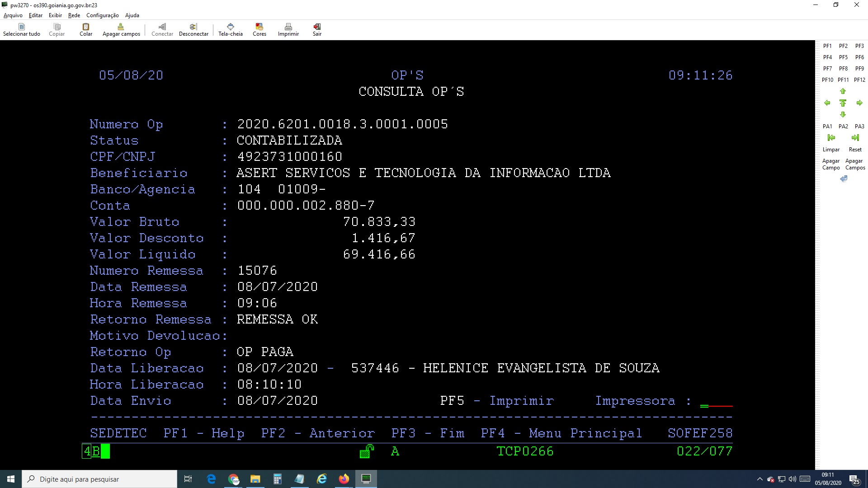The width and height of the screenshot is (868, 488).
Task: Click the Selecionar tudo toolbar icon
Action: pos(21,30)
